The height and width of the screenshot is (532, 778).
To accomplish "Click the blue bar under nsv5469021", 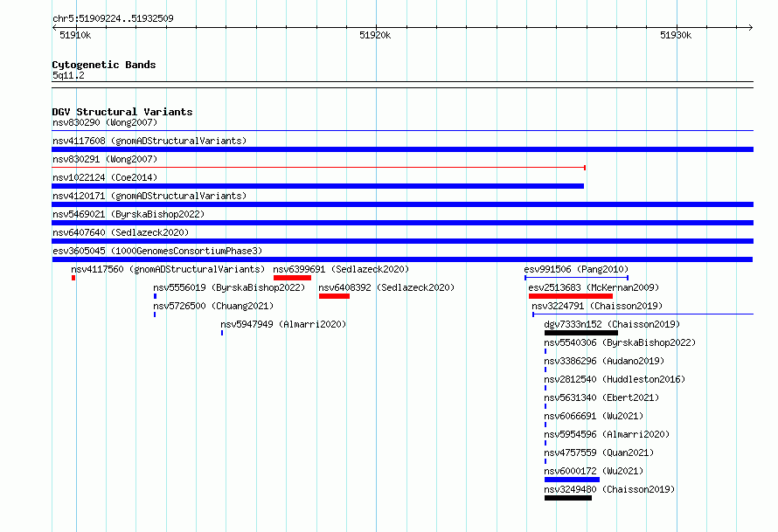I will (402, 223).
